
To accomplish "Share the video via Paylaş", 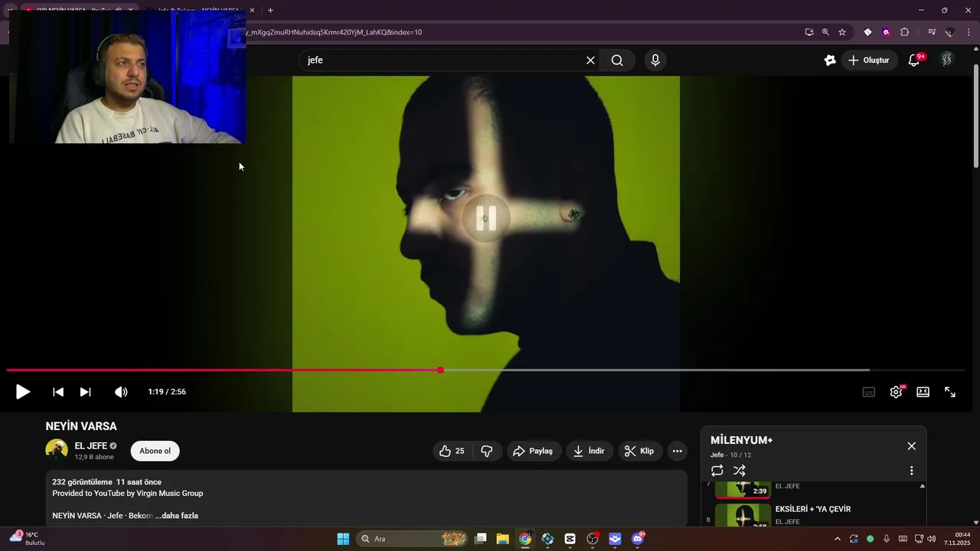I will click(x=533, y=452).
